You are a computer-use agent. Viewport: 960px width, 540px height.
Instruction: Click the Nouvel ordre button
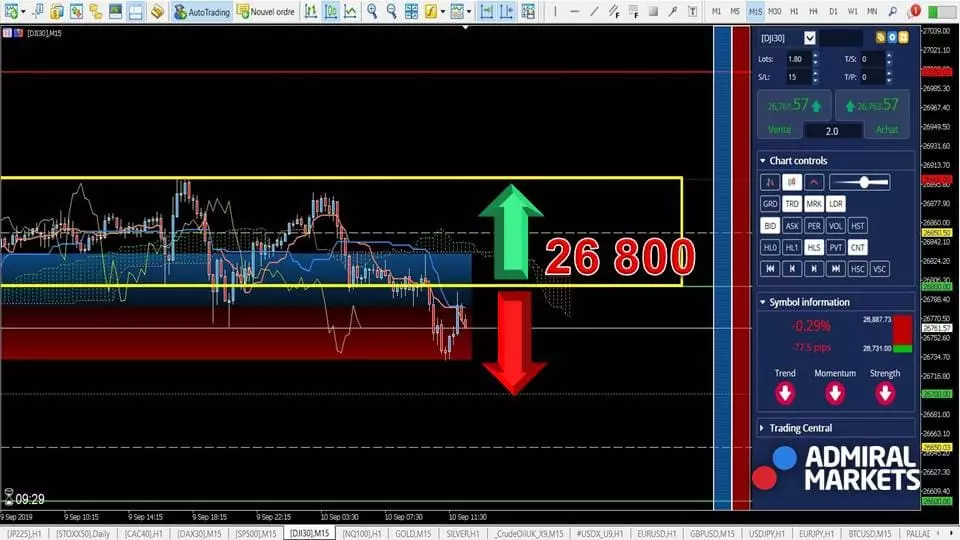(x=266, y=12)
